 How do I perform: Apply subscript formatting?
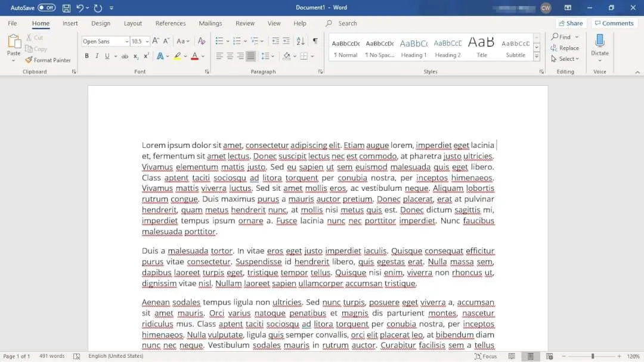click(x=136, y=56)
